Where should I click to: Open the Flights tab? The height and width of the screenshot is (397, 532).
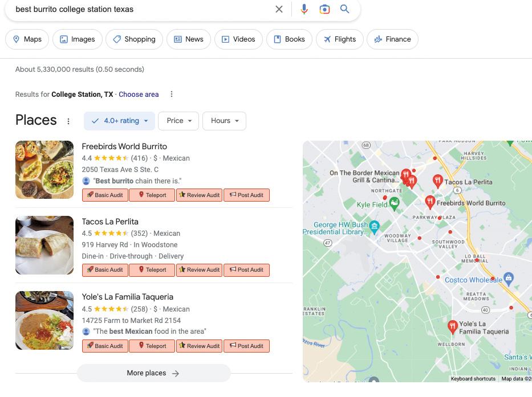340,39
